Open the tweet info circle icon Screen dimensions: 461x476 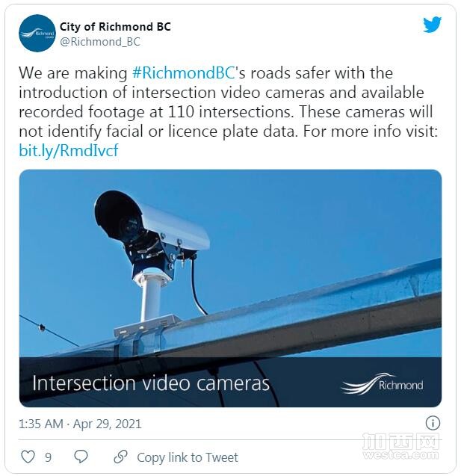[433, 423]
